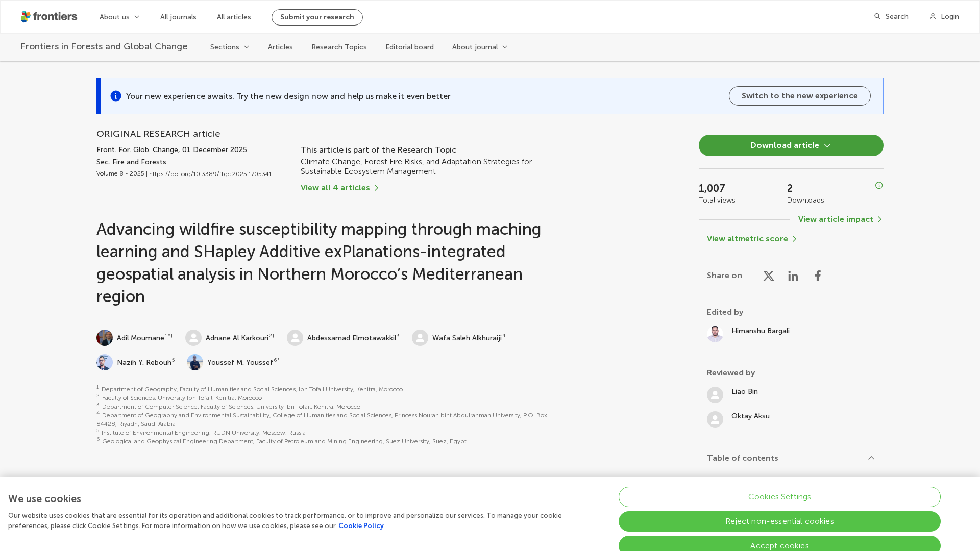Open Editorial board page
The image size is (980, 551).
tap(409, 47)
